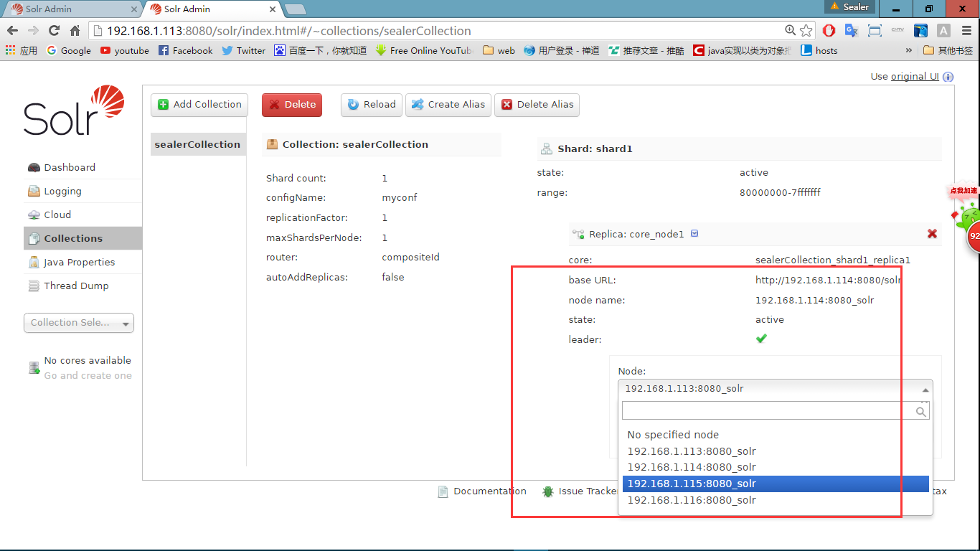The image size is (980, 551).
Task: Reload the collection
Action: pos(372,105)
